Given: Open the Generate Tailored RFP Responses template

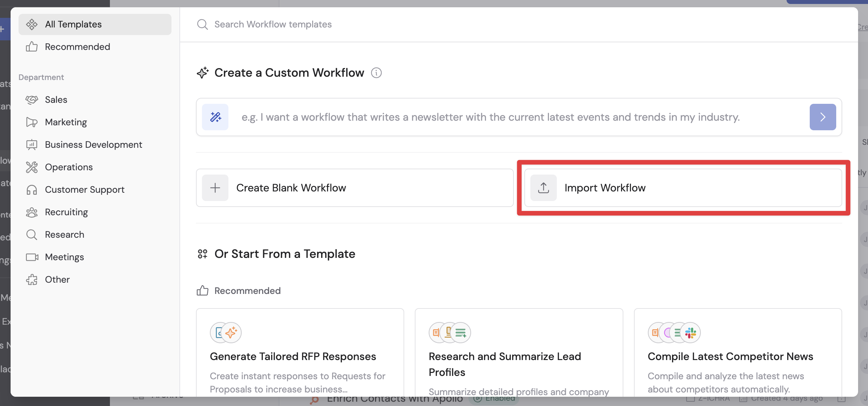Looking at the screenshot, I should click(300, 357).
